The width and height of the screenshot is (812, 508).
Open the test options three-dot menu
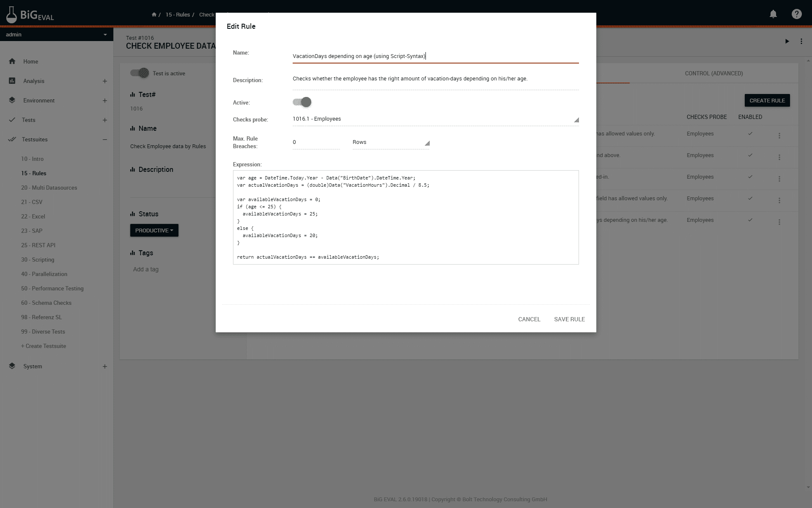tap(801, 41)
